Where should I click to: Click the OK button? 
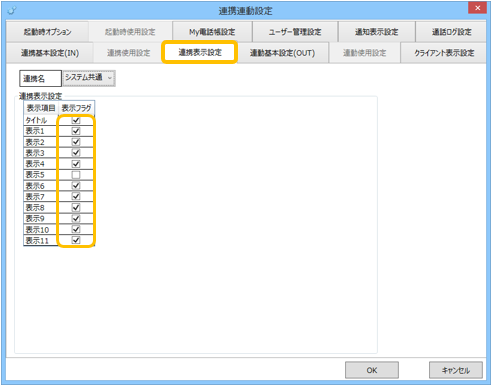pos(372,370)
